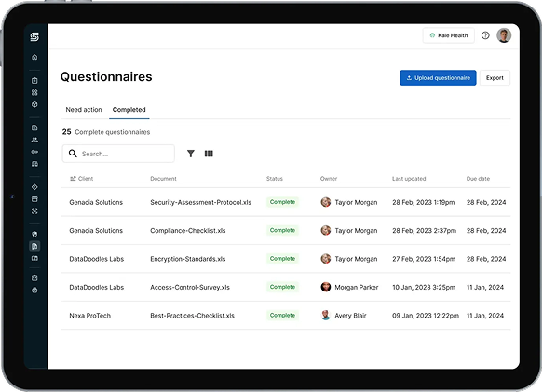
Task: Sort by the Due date column header
Action: [478, 179]
